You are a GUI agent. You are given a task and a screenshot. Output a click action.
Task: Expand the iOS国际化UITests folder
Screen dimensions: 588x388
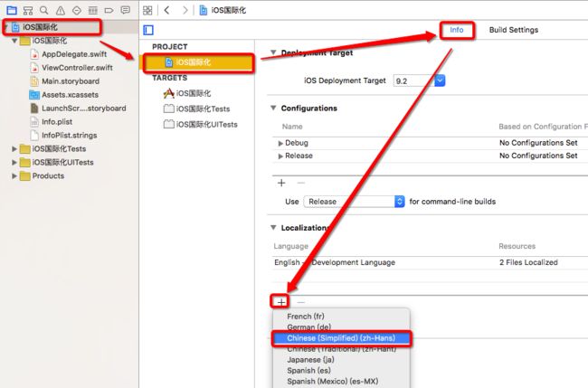click(14, 162)
